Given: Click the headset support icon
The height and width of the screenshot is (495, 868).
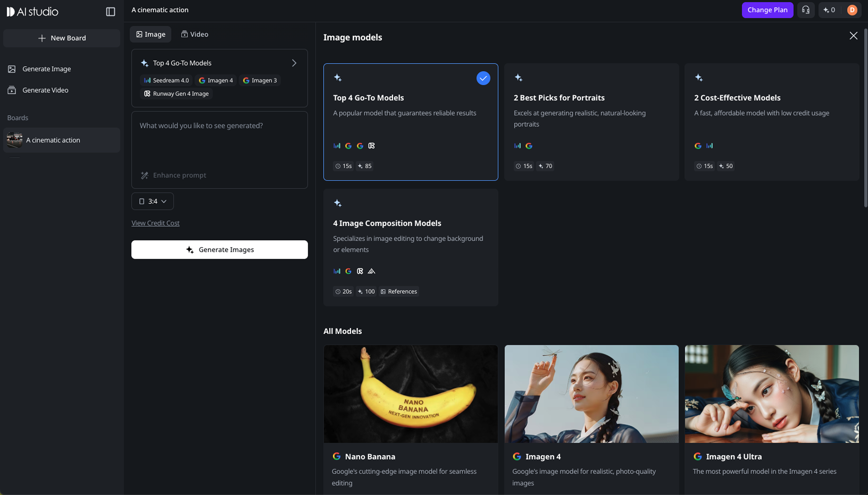Looking at the screenshot, I should pyautogui.click(x=805, y=10).
